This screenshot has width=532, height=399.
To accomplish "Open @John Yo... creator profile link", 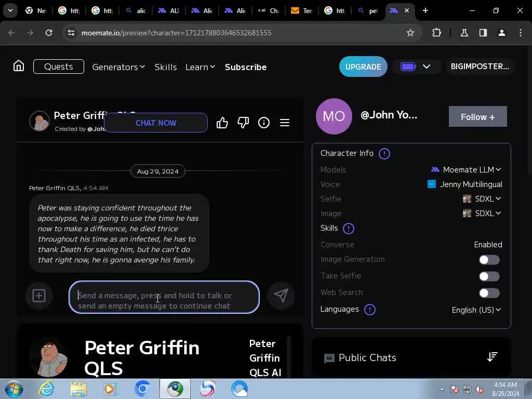I will click(x=389, y=115).
